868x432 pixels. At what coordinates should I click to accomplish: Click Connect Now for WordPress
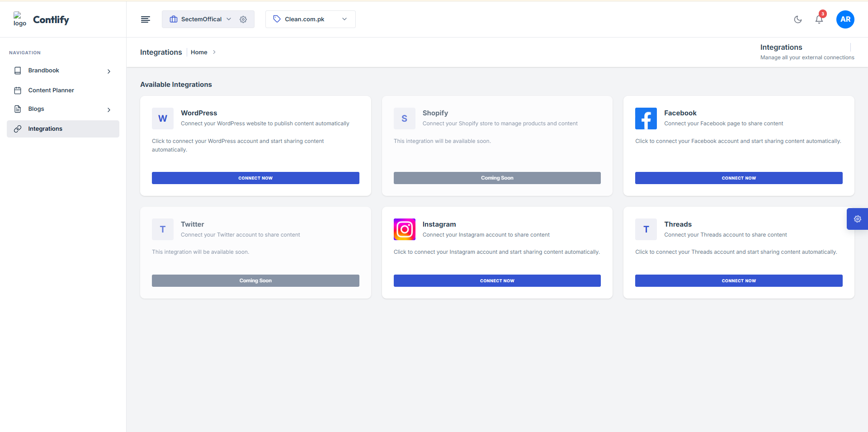[x=255, y=178]
